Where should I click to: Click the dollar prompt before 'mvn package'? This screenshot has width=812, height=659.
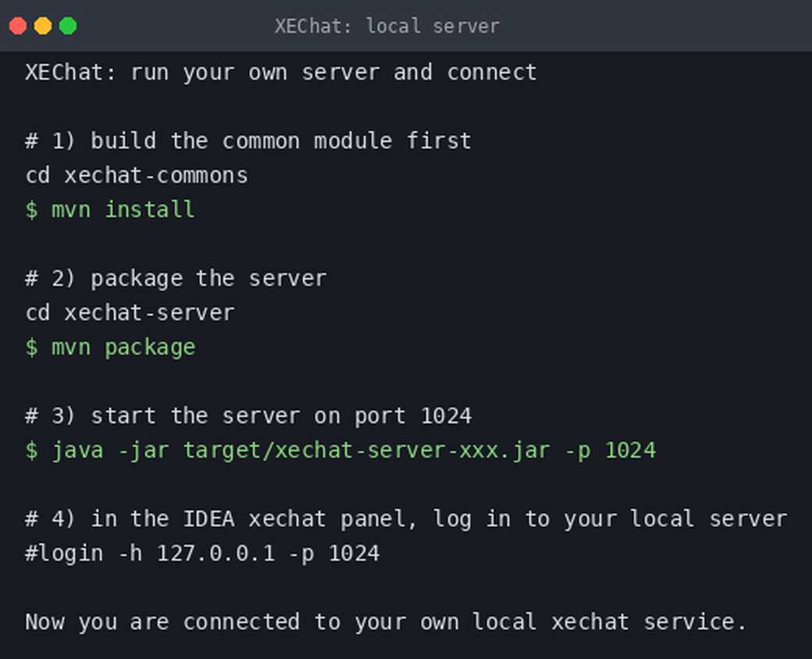click(31, 347)
